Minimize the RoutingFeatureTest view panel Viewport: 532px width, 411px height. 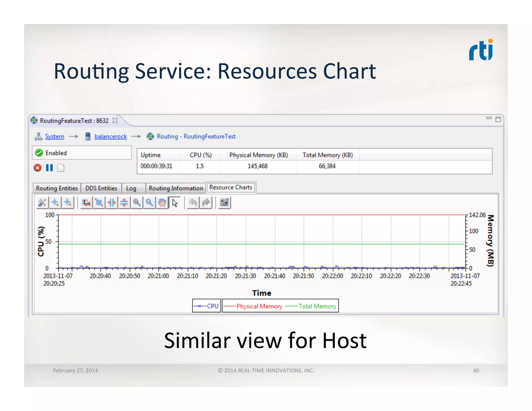click(489, 118)
